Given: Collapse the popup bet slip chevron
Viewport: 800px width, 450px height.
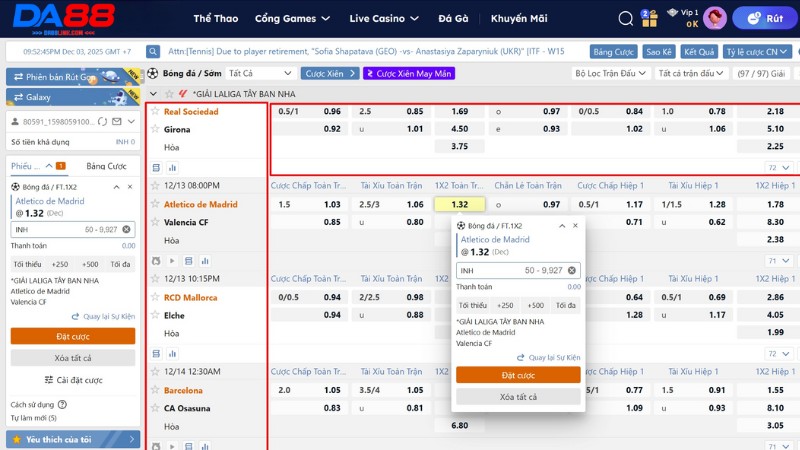Looking at the screenshot, I should 562,226.
